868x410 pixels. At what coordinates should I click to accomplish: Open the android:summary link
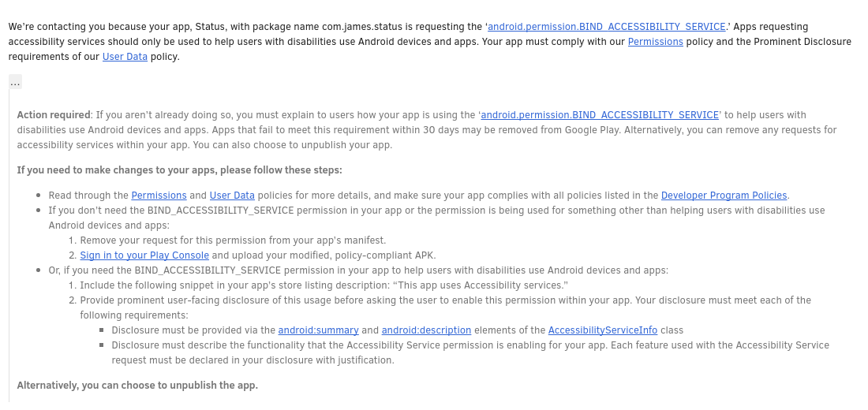click(319, 330)
